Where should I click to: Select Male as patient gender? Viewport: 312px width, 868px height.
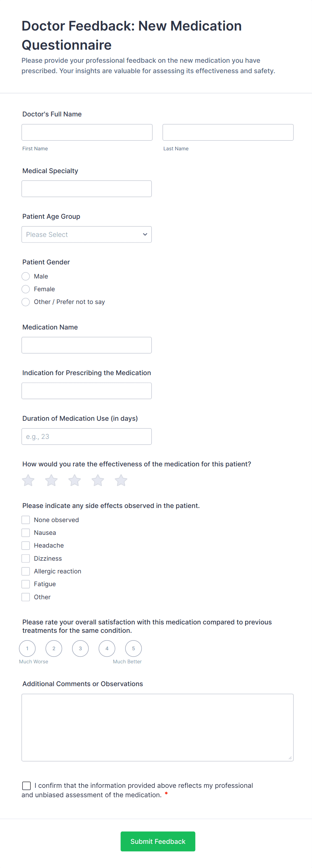[25, 276]
